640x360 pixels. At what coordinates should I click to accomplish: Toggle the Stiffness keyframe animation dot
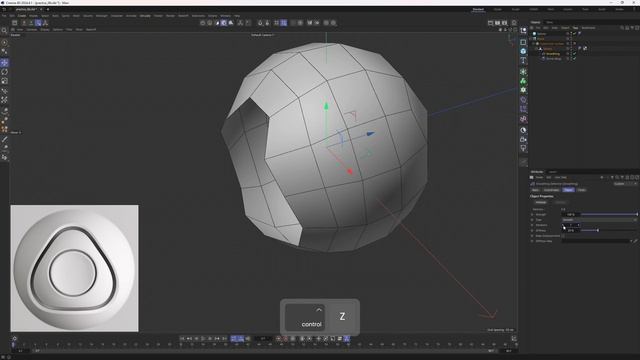point(532,231)
